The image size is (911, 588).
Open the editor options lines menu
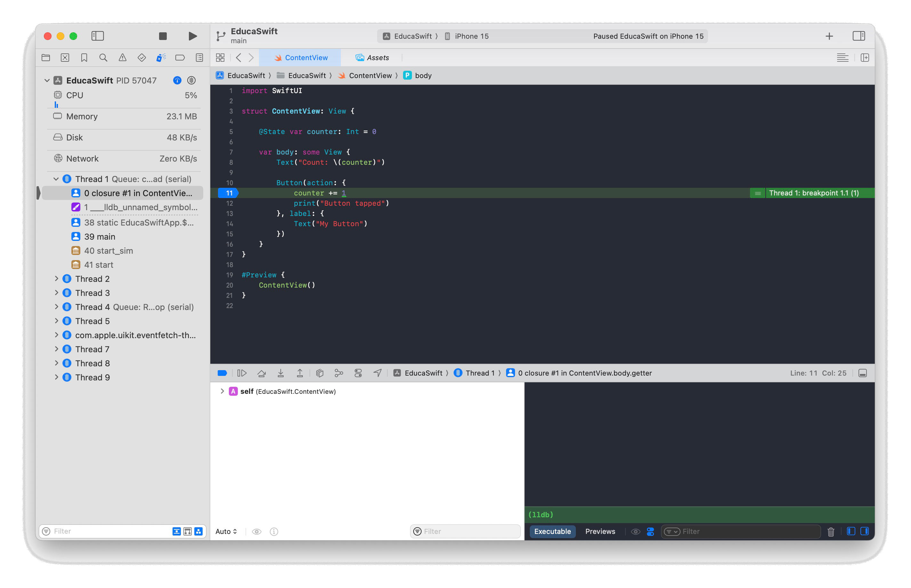[x=842, y=58]
